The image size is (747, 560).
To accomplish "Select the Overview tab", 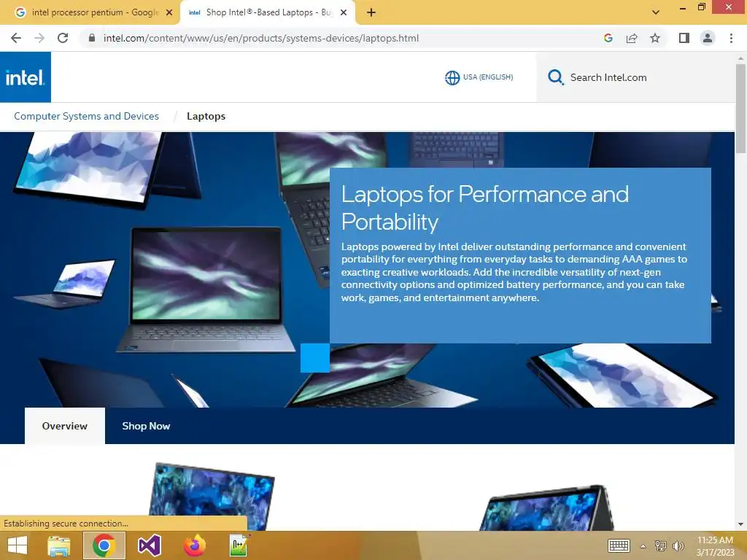I will pyautogui.click(x=65, y=426).
